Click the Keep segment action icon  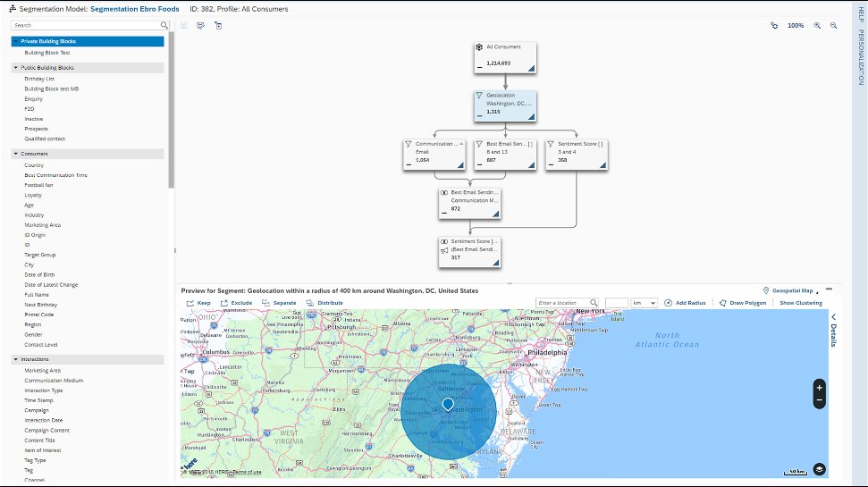(190, 303)
